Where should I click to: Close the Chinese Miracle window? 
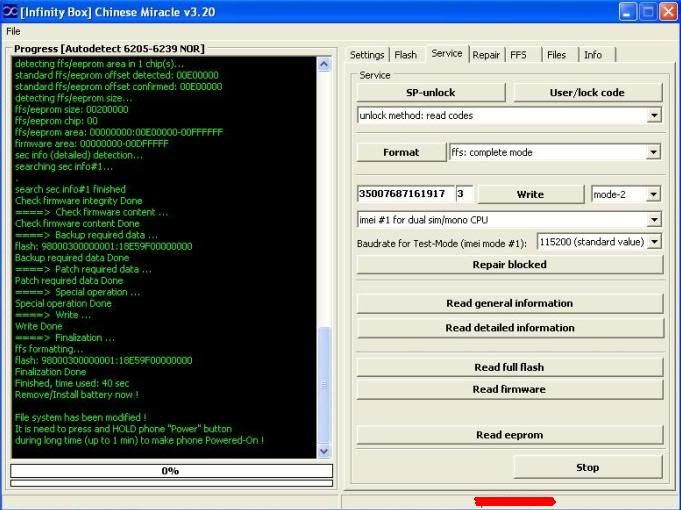668,12
